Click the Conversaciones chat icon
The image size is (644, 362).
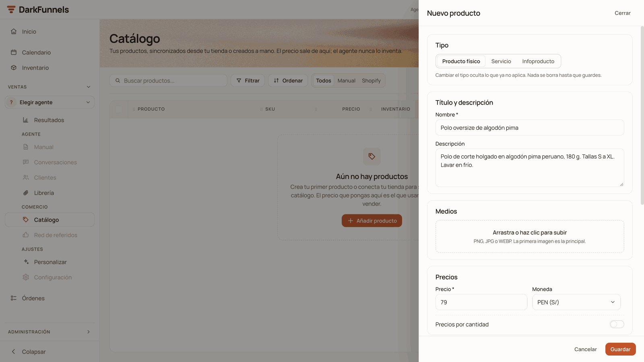click(x=26, y=162)
